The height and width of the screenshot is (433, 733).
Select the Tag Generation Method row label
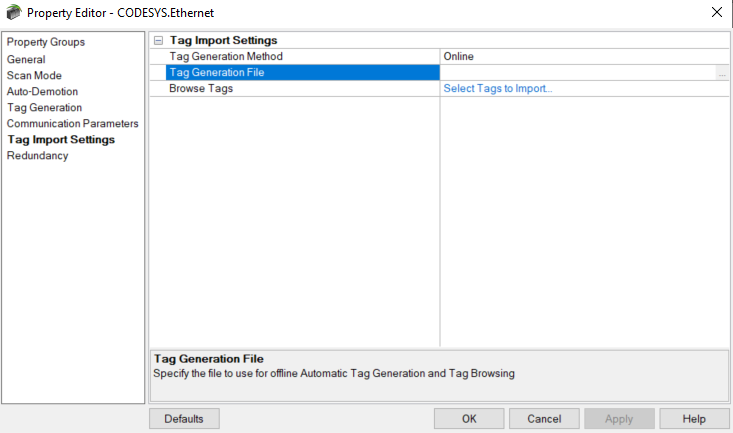click(x=226, y=57)
